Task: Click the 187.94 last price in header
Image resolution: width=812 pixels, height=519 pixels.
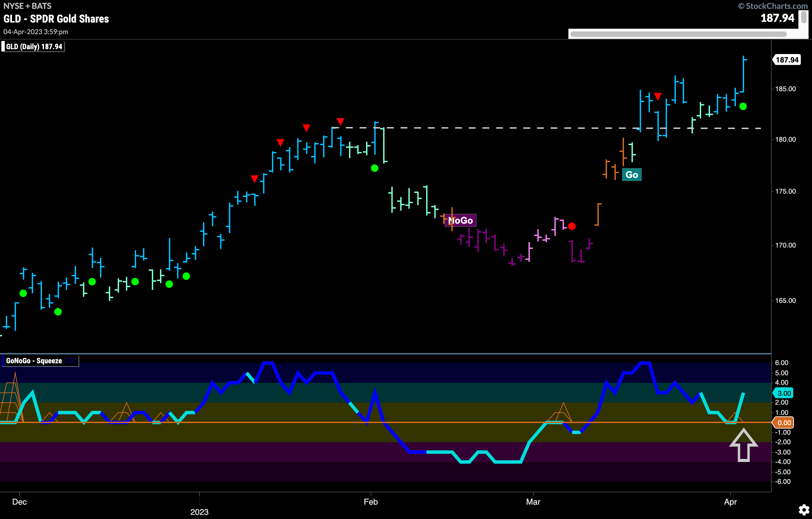Action: pos(777,18)
